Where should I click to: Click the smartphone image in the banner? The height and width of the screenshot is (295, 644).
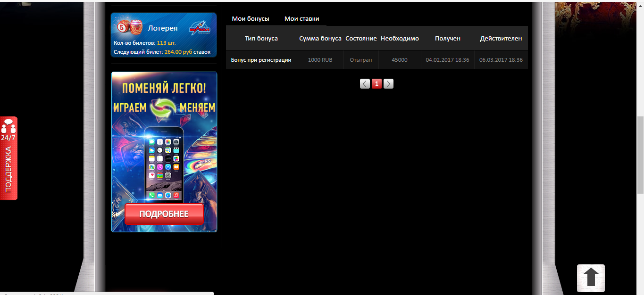pyautogui.click(x=164, y=163)
